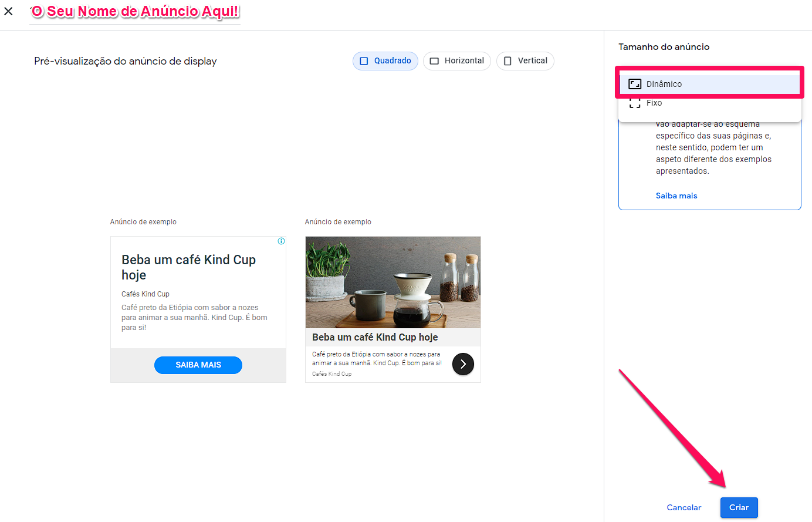Click the SAIBA MAIS button in sample ad
Image resolution: width=812 pixels, height=522 pixels.
[x=198, y=365]
